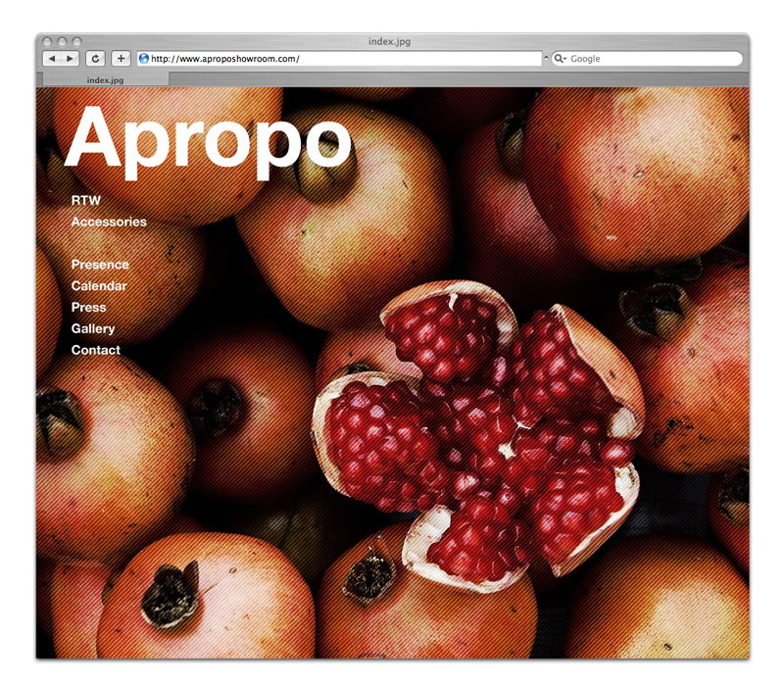Minimize window with second traffic light
Image resolution: width=784 pixels, height=686 pixels.
coord(62,41)
